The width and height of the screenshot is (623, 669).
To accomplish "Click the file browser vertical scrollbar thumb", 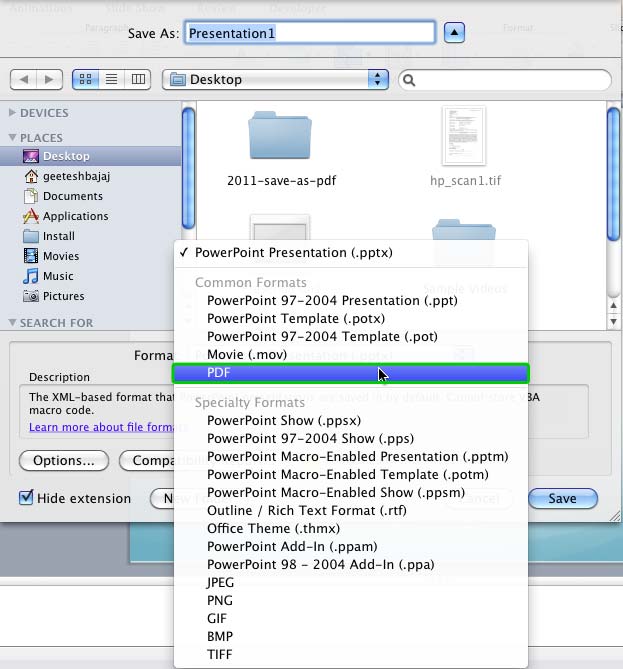I will tap(613, 175).
